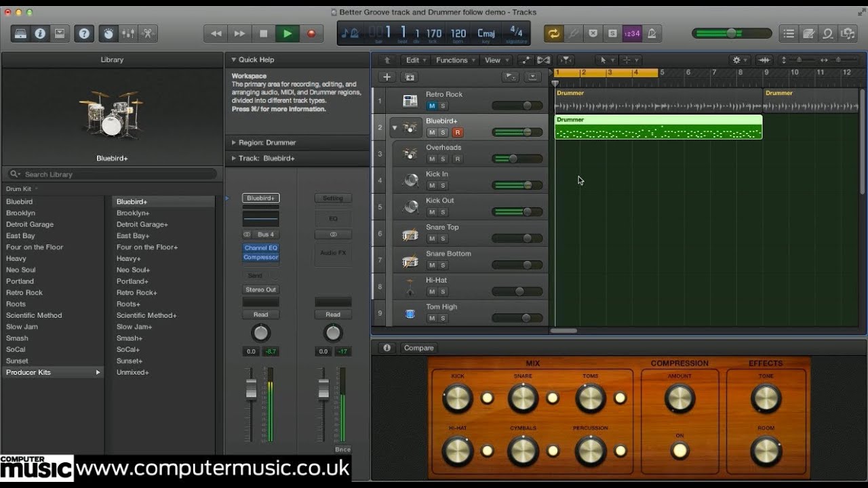
Task: Toggle the purple 1234 count-in button
Action: coord(632,33)
